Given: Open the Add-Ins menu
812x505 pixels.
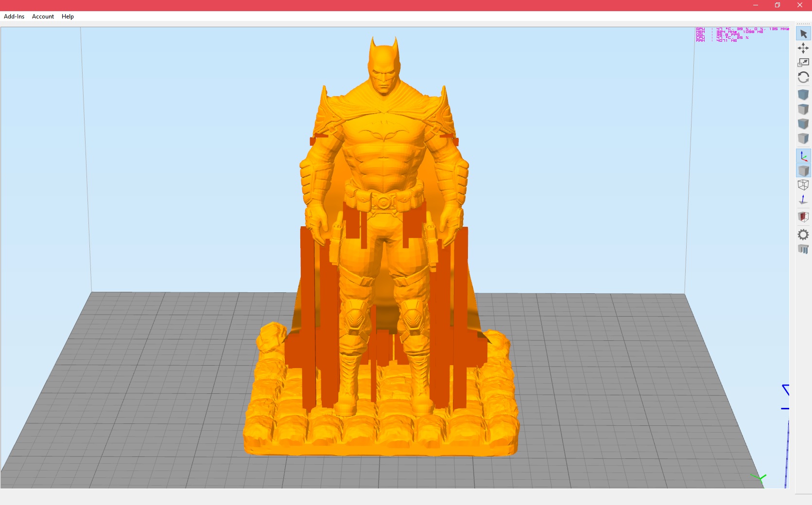Looking at the screenshot, I should 14,17.
